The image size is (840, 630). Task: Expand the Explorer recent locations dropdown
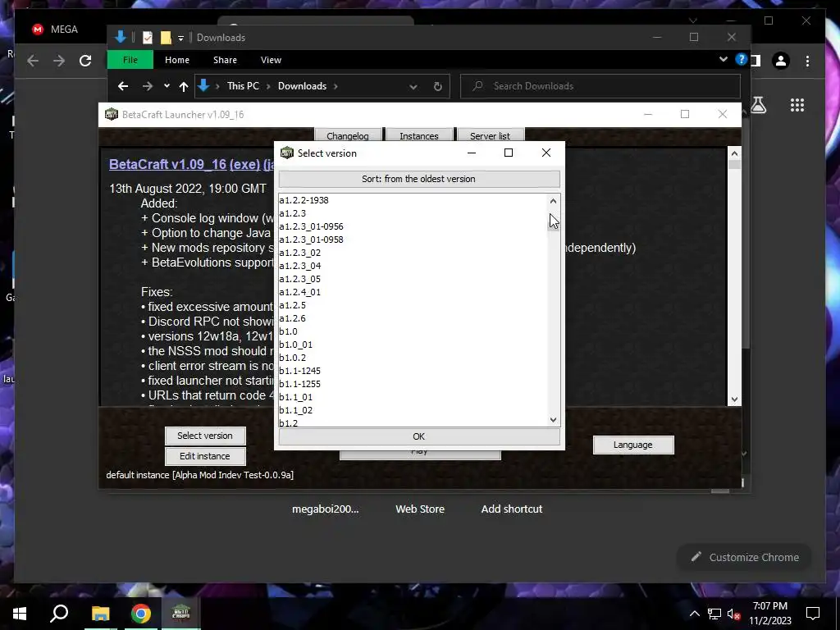(x=167, y=85)
